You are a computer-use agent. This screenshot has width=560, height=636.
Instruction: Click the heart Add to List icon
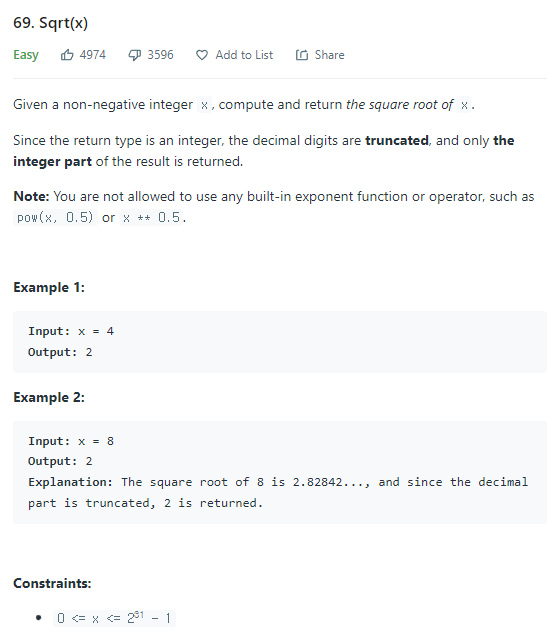coord(202,55)
